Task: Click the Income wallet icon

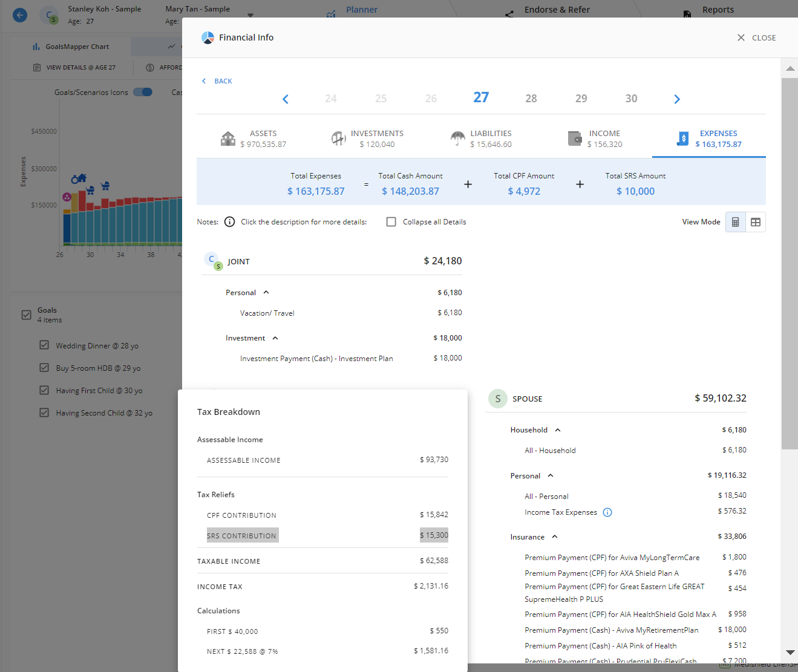Action: (x=575, y=139)
